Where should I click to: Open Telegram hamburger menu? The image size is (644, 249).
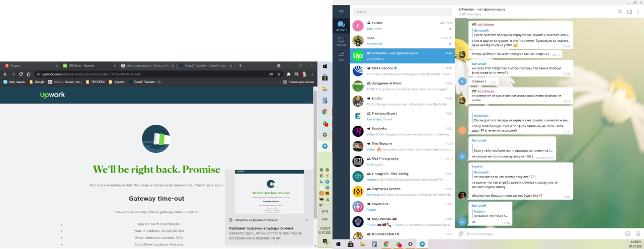point(341,11)
